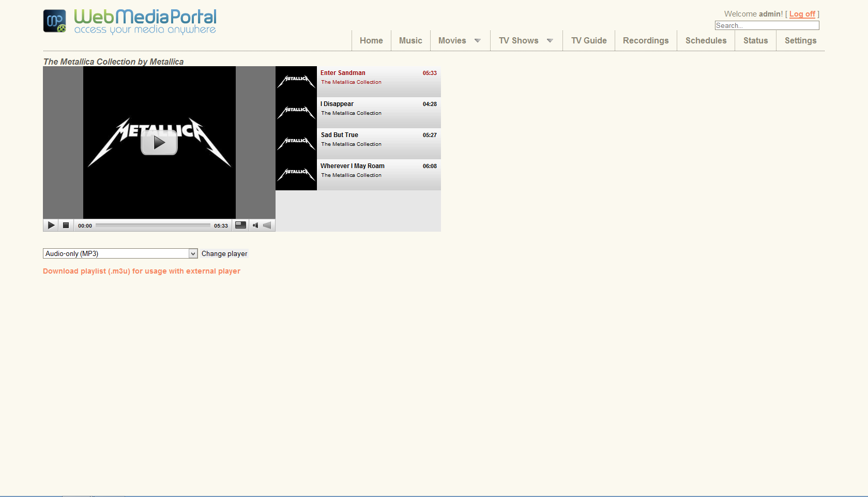Go to Recordings
This screenshot has height=497, width=868.
click(x=646, y=40)
